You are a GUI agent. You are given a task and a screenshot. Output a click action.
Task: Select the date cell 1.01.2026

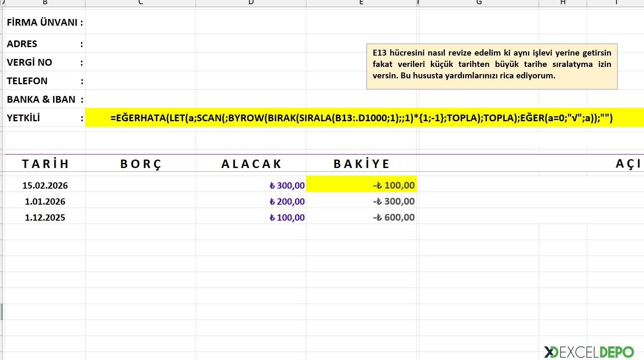pos(45,201)
